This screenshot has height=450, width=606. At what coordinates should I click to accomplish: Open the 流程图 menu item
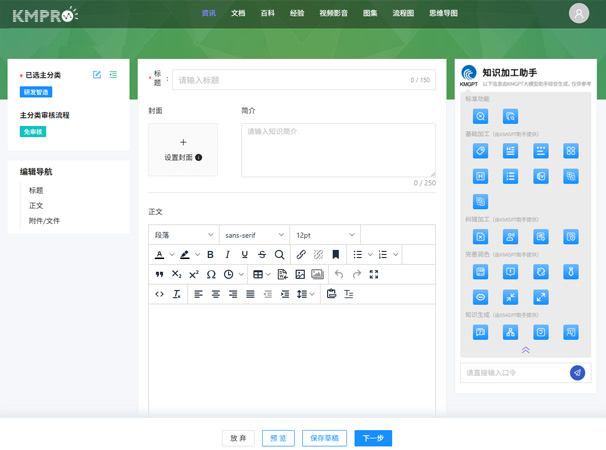click(x=403, y=14)
